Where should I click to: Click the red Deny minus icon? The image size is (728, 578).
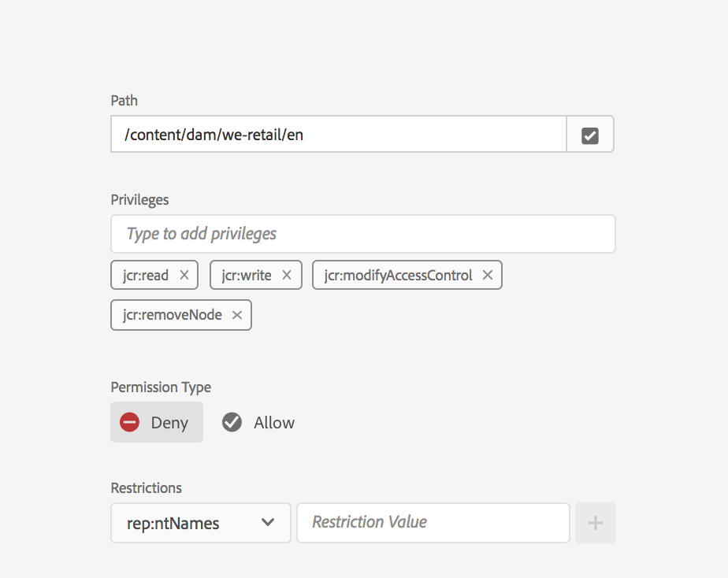click(x=129, y=422)
